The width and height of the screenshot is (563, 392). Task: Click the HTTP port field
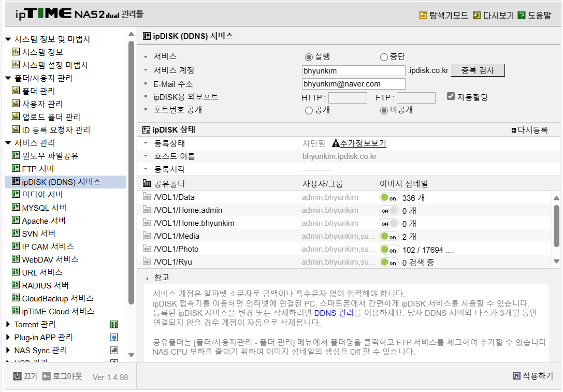[348, 98]
